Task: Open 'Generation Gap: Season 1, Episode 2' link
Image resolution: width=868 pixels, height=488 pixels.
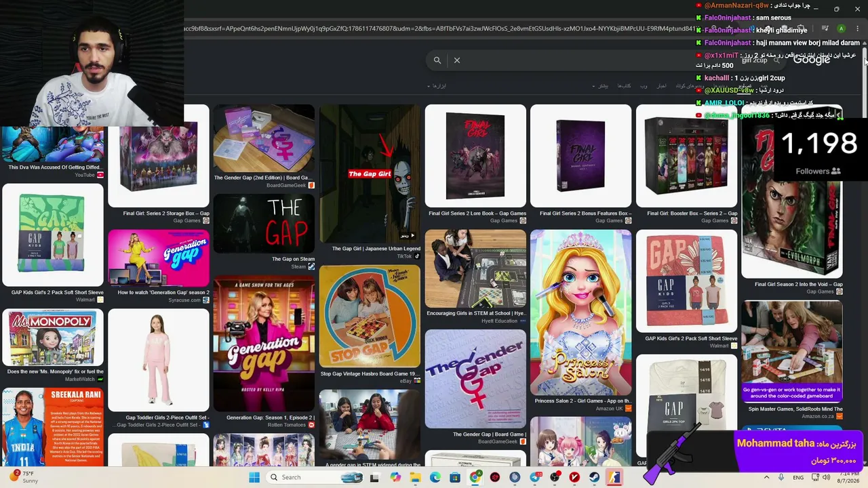Action: [x=270, y=418]
